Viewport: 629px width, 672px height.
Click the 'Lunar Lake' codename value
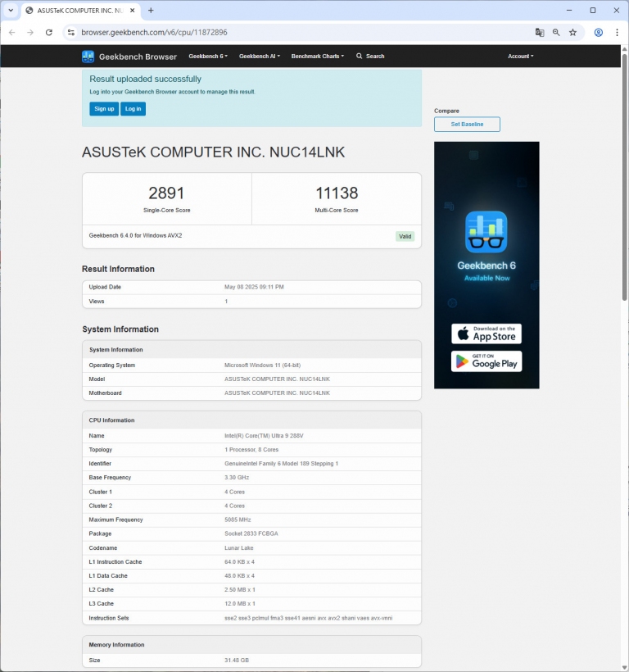tap(239, 548)
